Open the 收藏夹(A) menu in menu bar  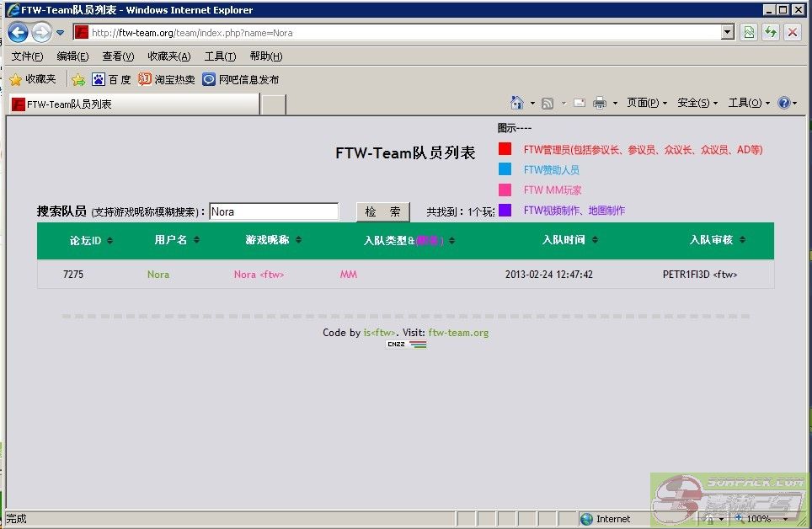coord(168,56)
